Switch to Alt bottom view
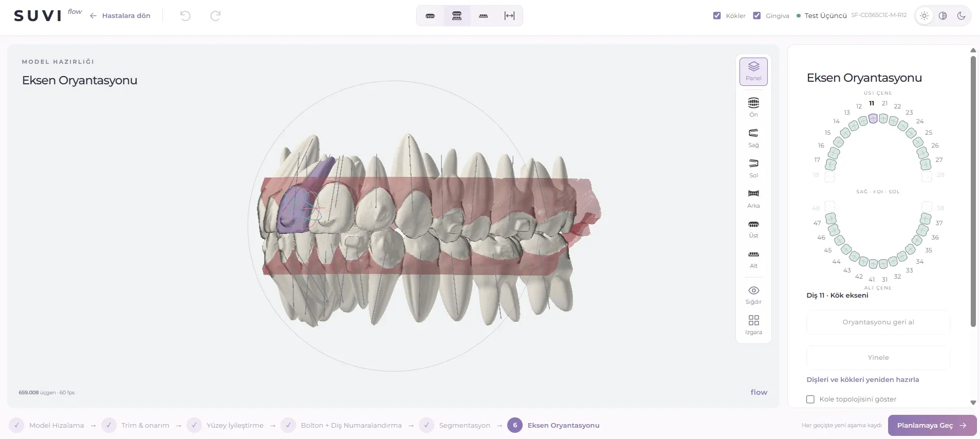The width and height of the screenshot is (980, 439). (753, 259)
